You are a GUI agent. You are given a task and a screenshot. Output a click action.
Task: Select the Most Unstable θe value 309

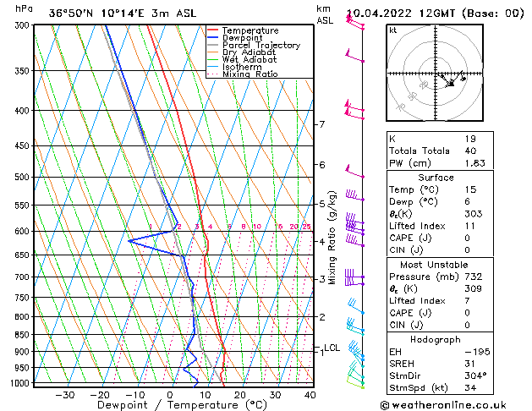click(x=474, y=289)
